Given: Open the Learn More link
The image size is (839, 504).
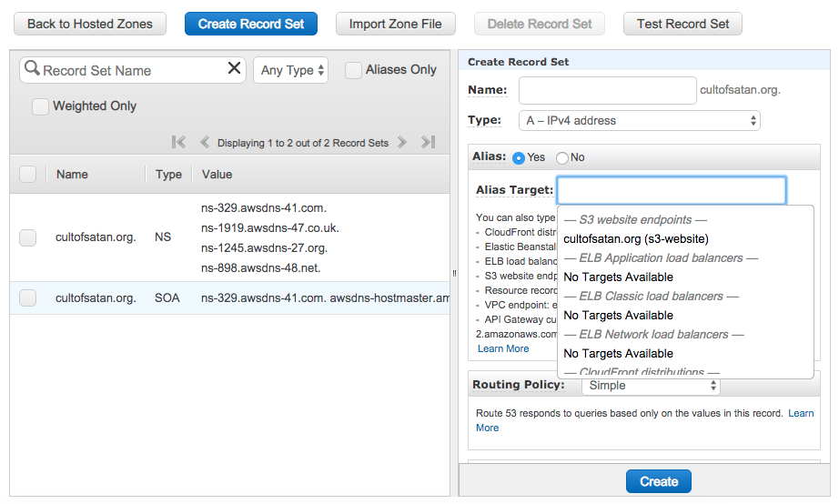Looking at the screenshot, I should [x=503, y=348].
